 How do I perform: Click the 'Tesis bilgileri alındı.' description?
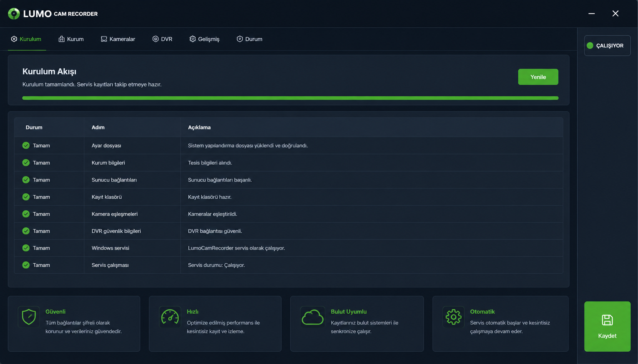pos(210,163)
